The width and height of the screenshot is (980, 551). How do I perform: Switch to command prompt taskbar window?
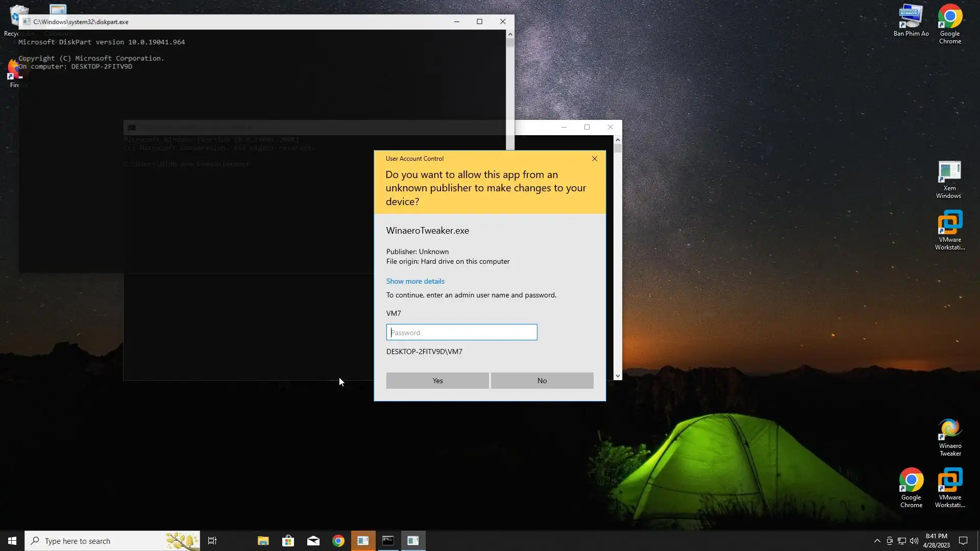(388, 541)
